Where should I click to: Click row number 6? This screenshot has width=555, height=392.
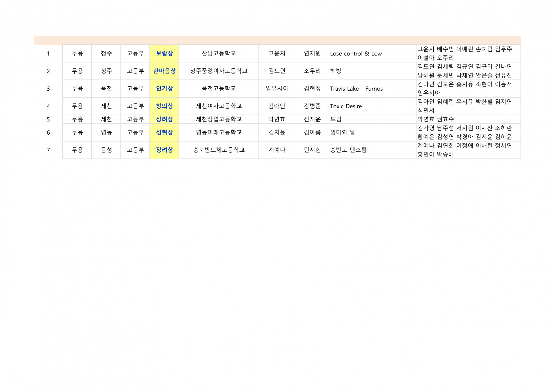click(48, 133)
